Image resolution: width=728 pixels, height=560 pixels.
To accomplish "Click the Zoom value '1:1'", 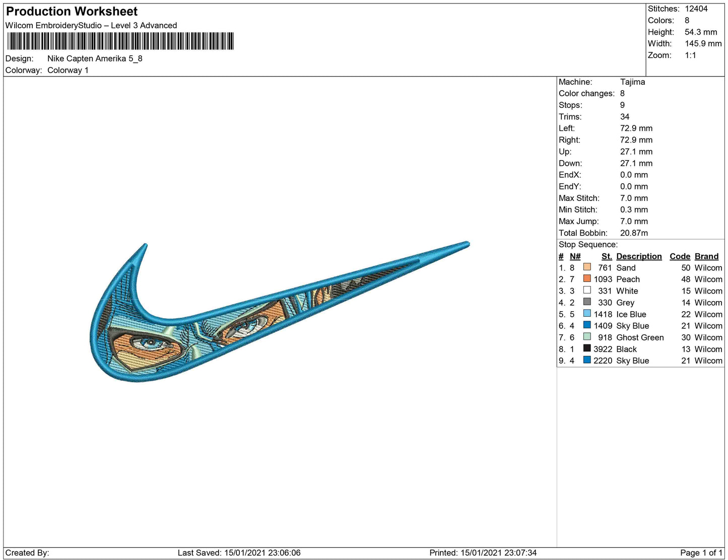I will [690, 55].
